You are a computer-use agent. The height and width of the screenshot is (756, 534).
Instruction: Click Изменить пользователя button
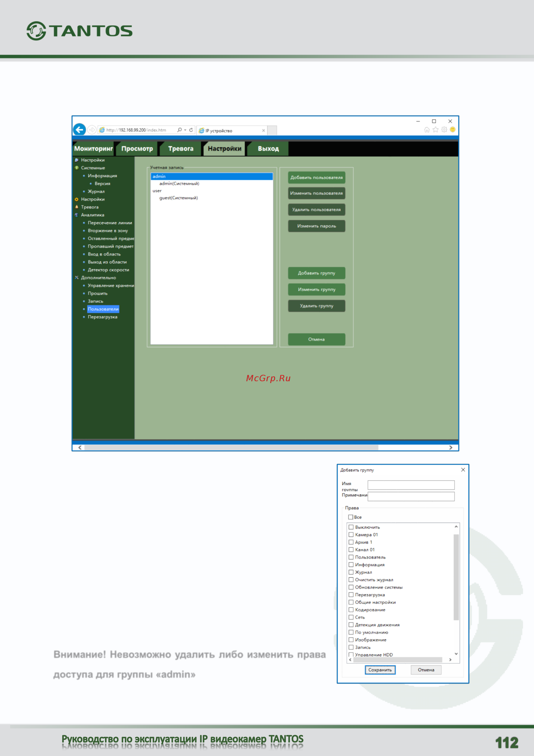tap(317, 193)
